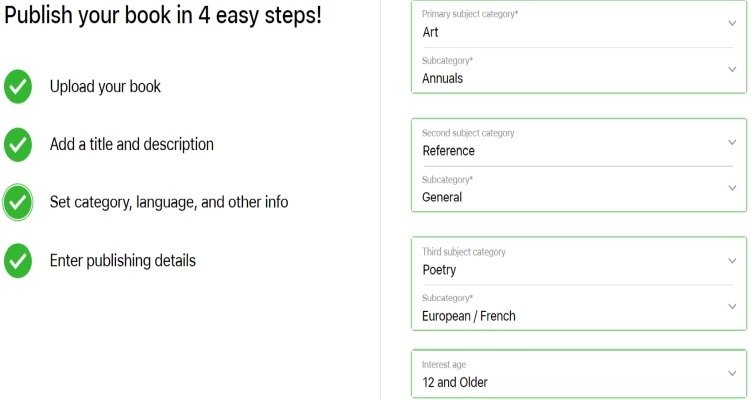This screenshot has width=750, height=400.
Task: Expand the European / French subcategory chevron
Action: (x=732, y=306)
